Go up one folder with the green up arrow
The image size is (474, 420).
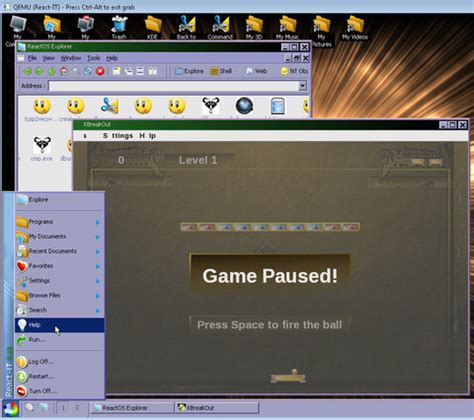pyautogui.click(x=51, y=71)
